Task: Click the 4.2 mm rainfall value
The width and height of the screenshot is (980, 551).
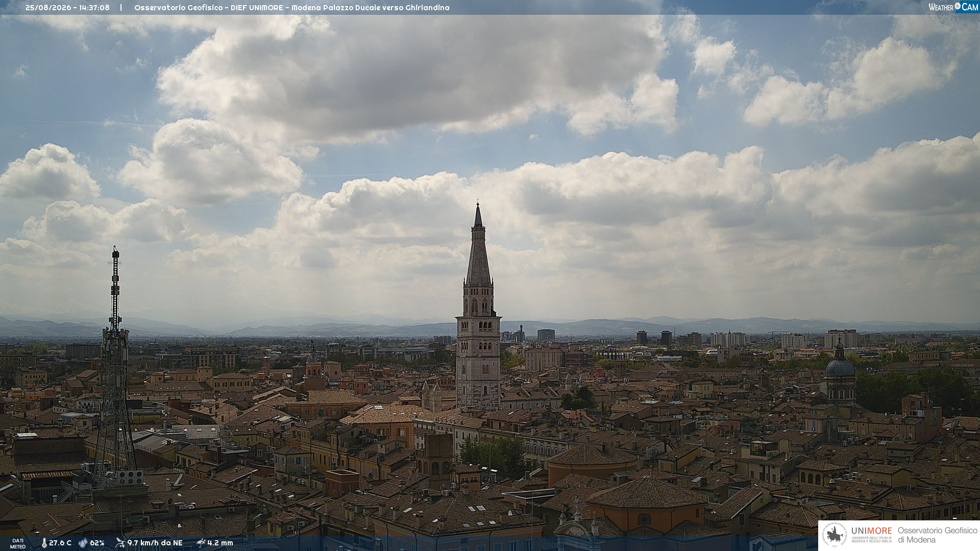Action: point(220,543)
